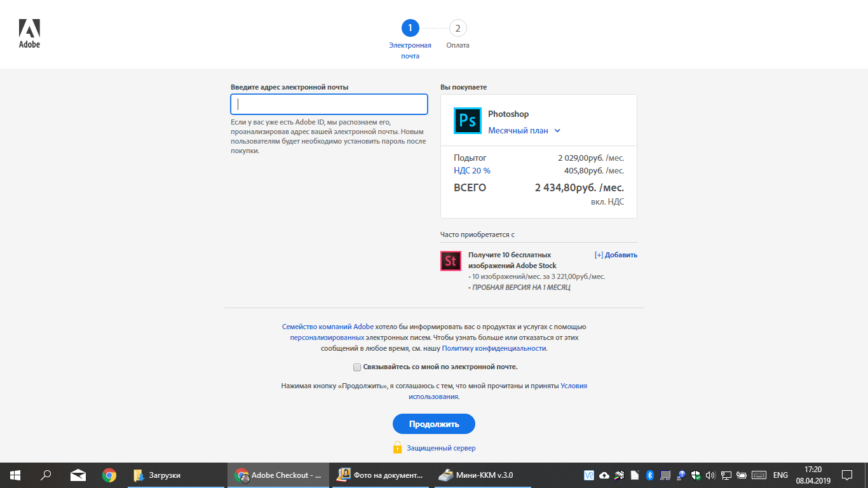
Task: Focus the email address input field
Action: pyautogui.click(x=329, y=104)
